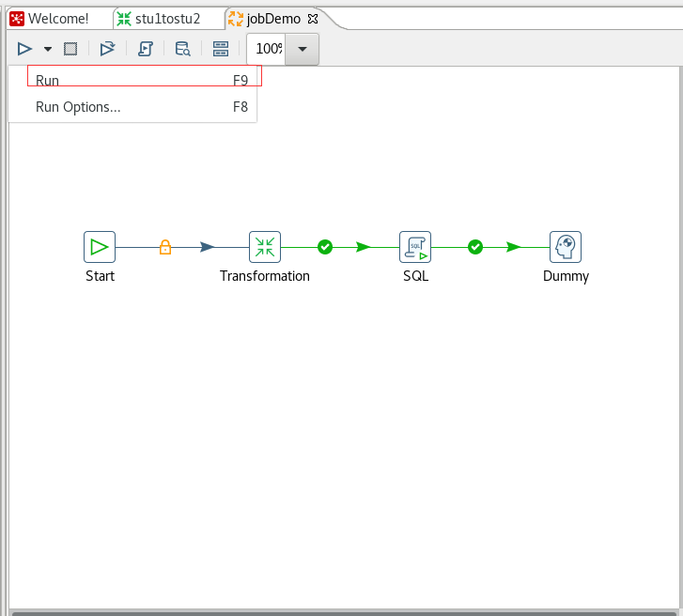Click the Replay job icon
This screenshot has width=683, height=616.
[107, 49]
